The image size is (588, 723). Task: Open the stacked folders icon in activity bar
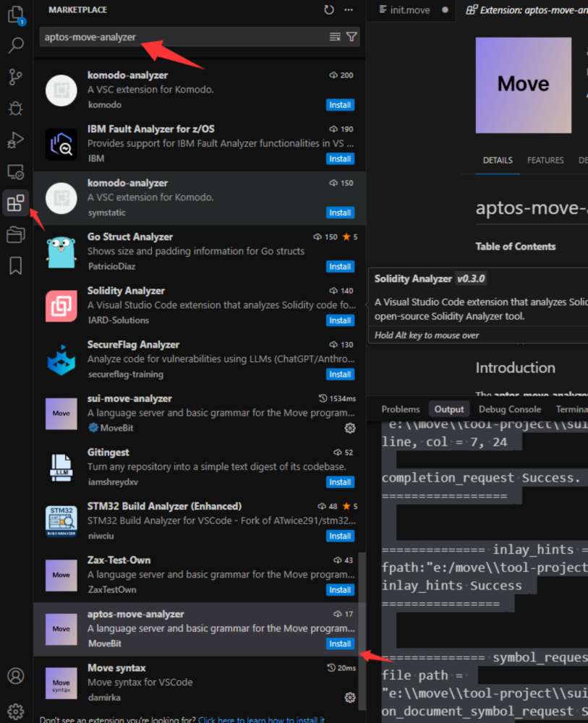click(x=16, y=234)
